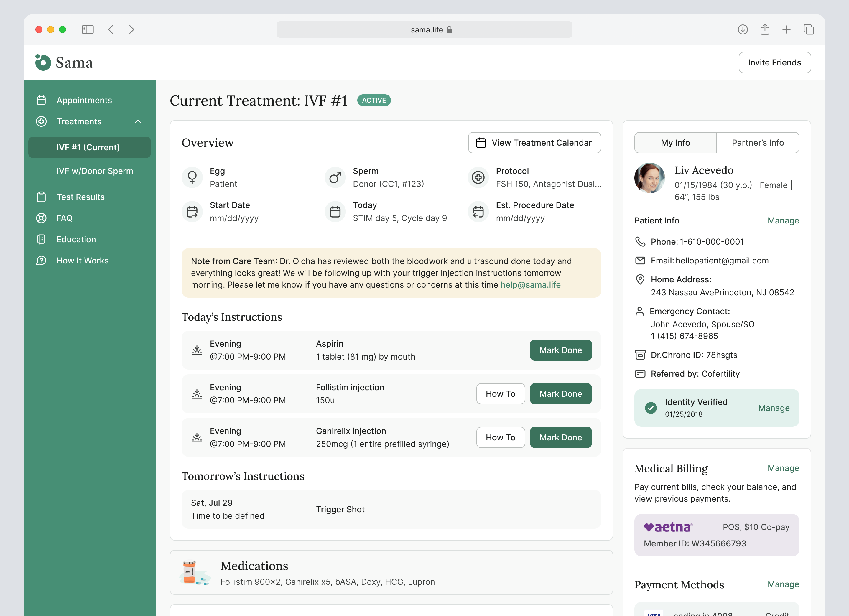849x616 pixels.
Task: Go forward with browser forward arrow
Action: [131, 29]
